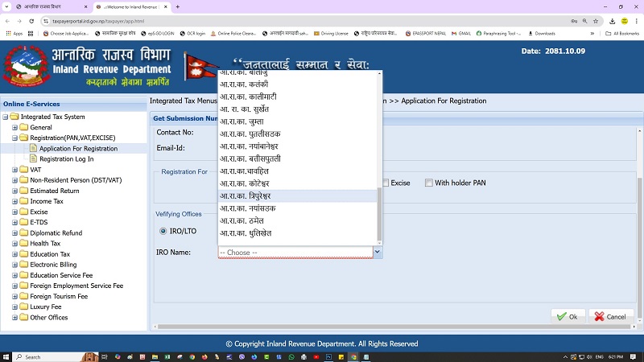The image size is (644, 362).
Task: Choose आ. रा. का. सुर्खेत from the list
Action: (297, 109)
